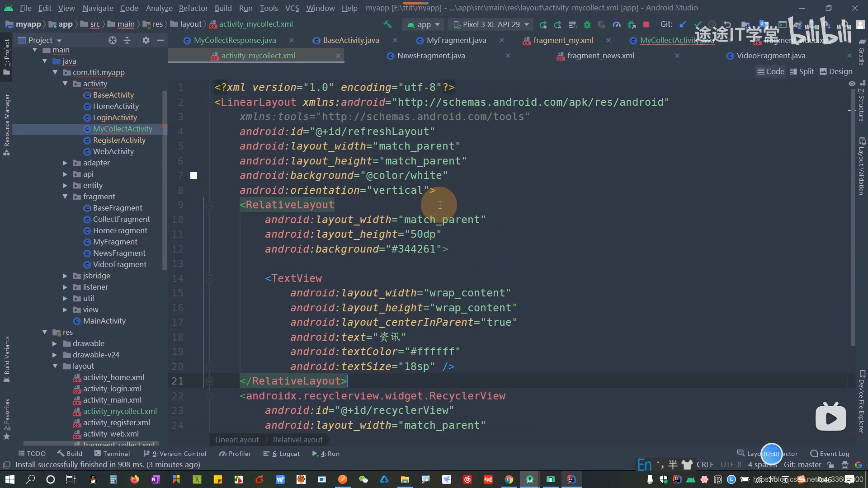868x488 pixels.
Task: Toggle the editor eye inspection icon
Action: [x=852, y=84]
